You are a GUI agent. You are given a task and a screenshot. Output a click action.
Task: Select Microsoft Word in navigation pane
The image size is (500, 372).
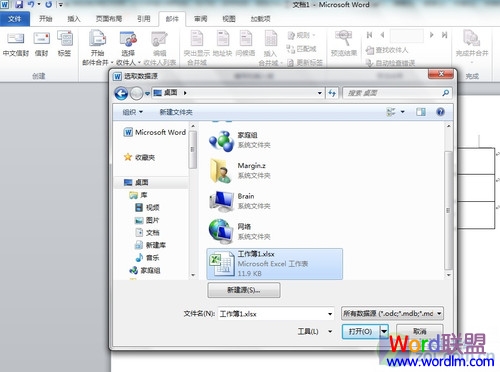[155, 132]
